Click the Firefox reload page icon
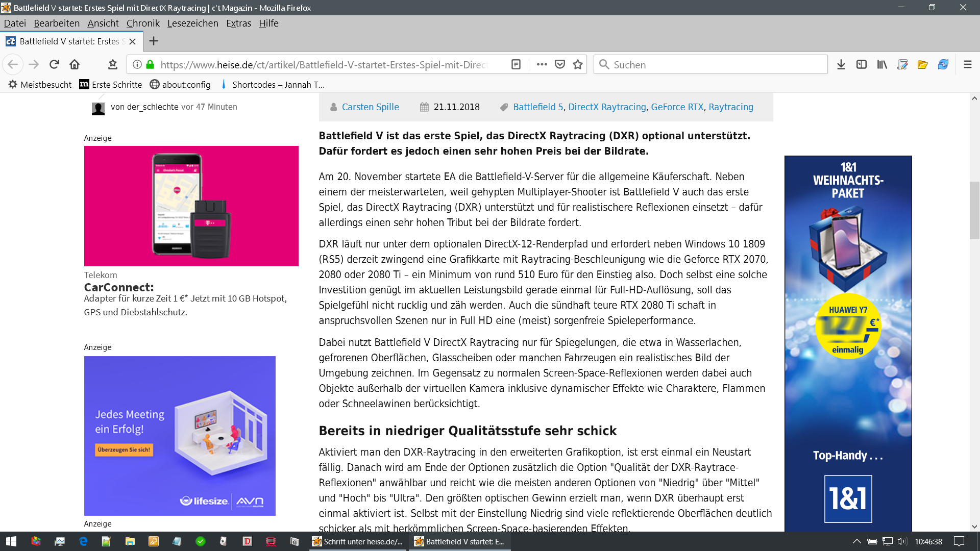980x551 pixels. [54, 64]
